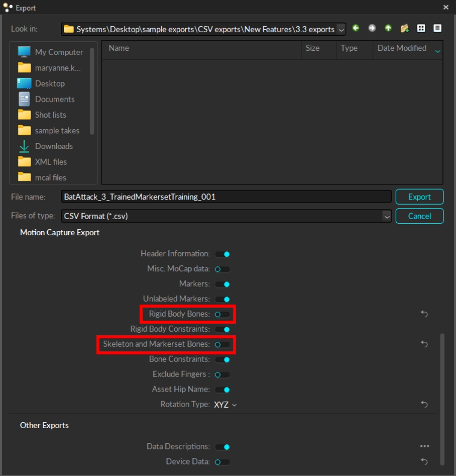Disable the Header Information toggle

click(x=222, y=254)
